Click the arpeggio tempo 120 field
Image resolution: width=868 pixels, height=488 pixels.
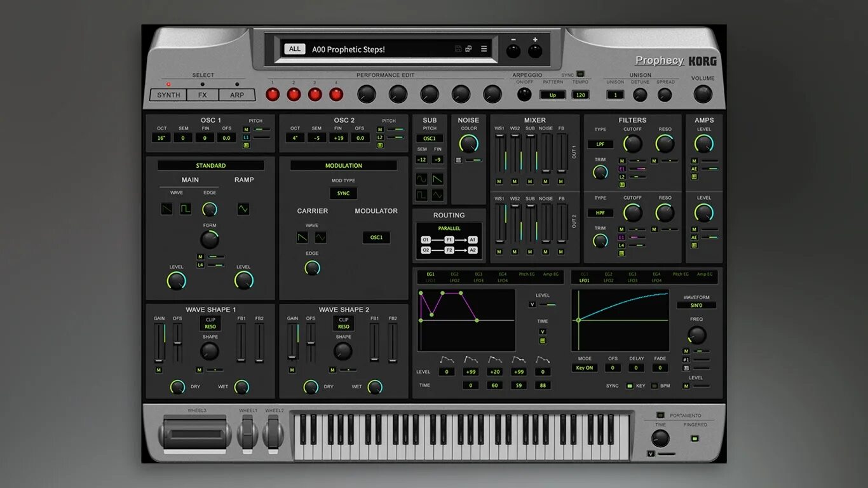580,95
